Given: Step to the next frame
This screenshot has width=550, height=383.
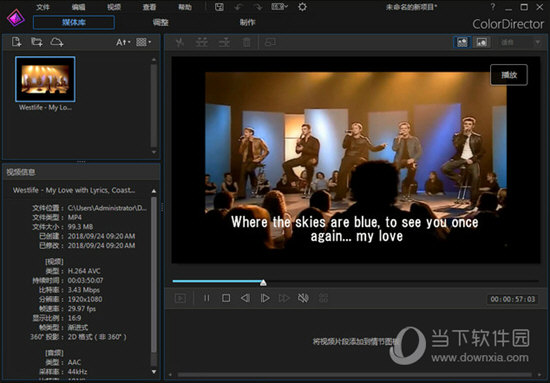Looking at the screenshot, I should coord(265,298).
